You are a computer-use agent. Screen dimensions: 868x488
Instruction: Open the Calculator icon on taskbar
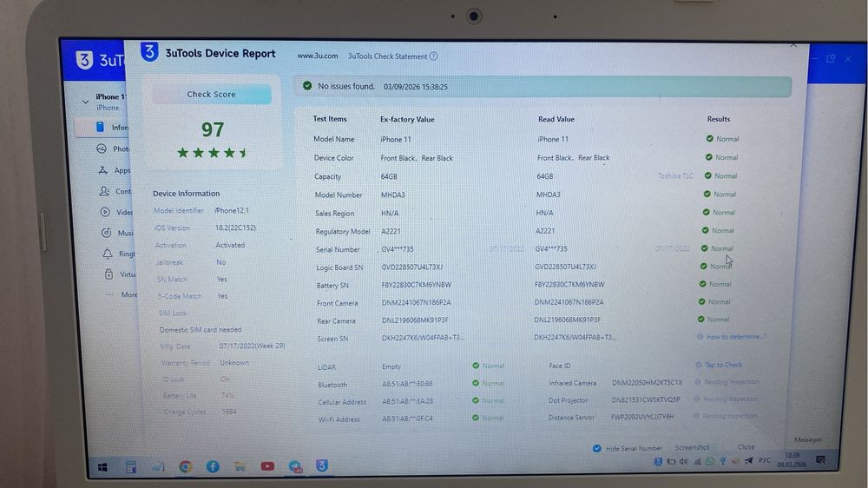tap(131, 467)
